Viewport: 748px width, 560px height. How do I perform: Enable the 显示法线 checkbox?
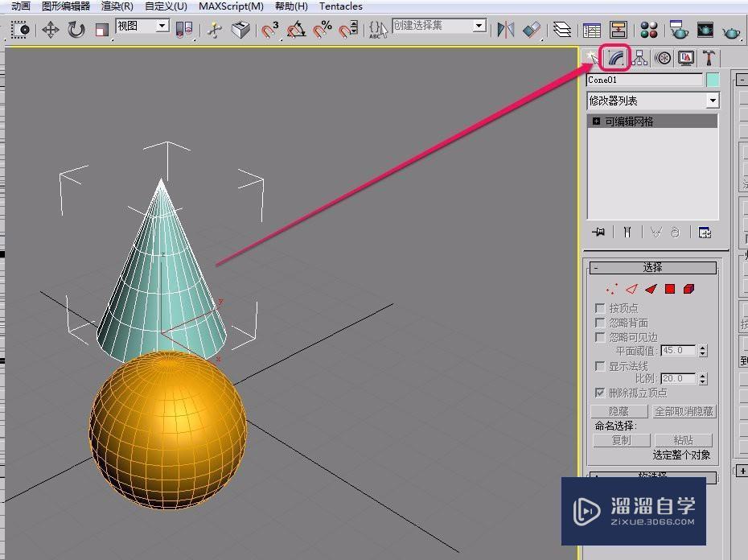pos(599,365)
